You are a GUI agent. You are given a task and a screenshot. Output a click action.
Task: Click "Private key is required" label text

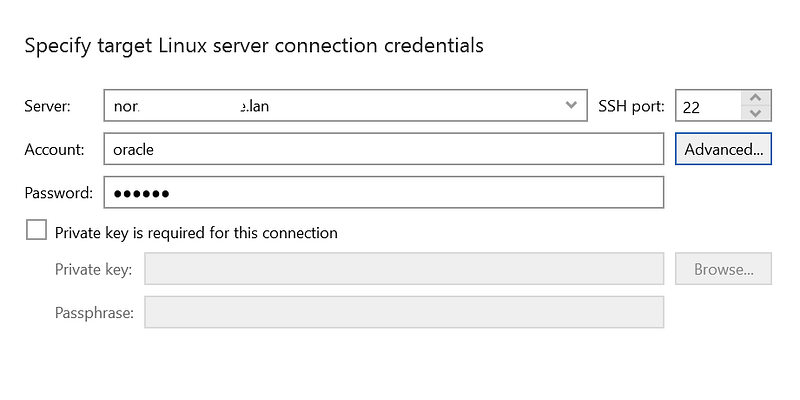click(196, 233)
